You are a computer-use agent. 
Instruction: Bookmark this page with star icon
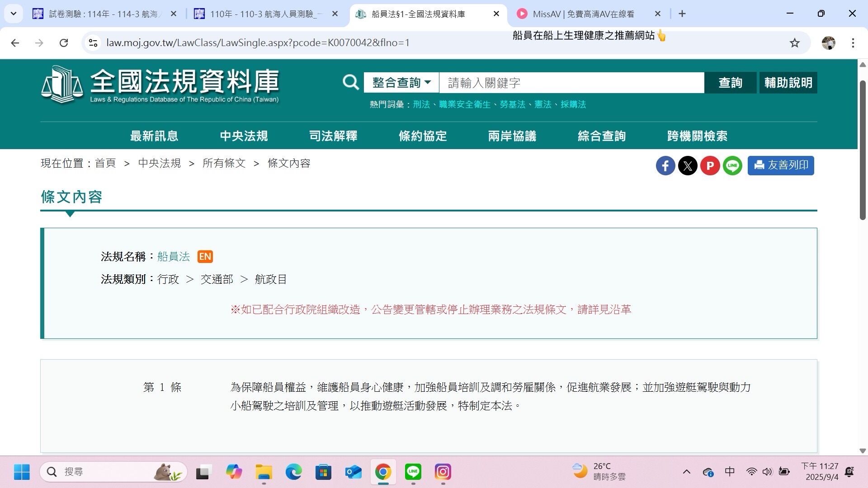click(x=794, y=43)
